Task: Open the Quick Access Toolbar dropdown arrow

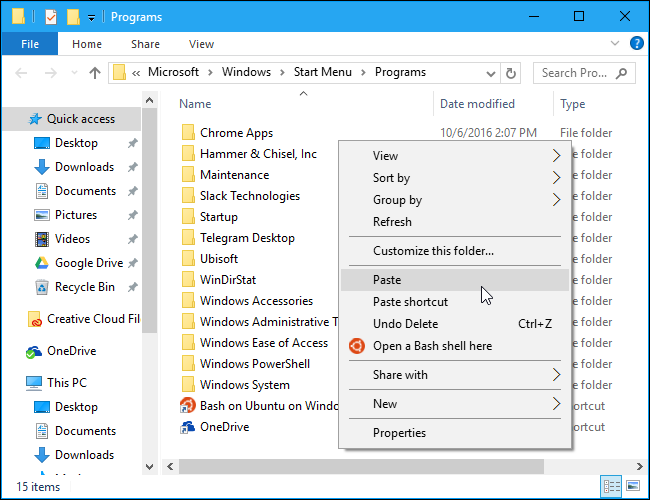Action: click(92, 17)
